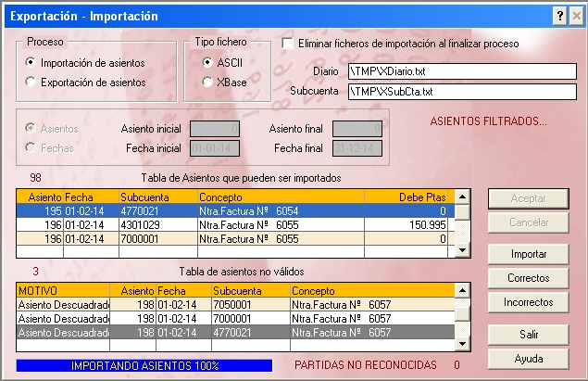The width and height of the screenshot is (588, 381).
Task: Click the Diario file path field
Action: point(462,71)
